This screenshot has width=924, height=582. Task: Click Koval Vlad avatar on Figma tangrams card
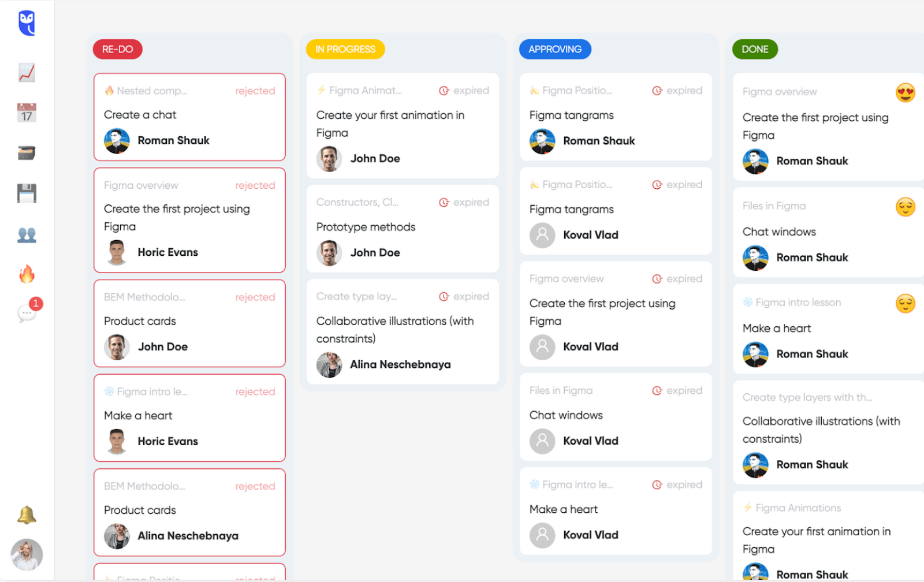[542, 235]
